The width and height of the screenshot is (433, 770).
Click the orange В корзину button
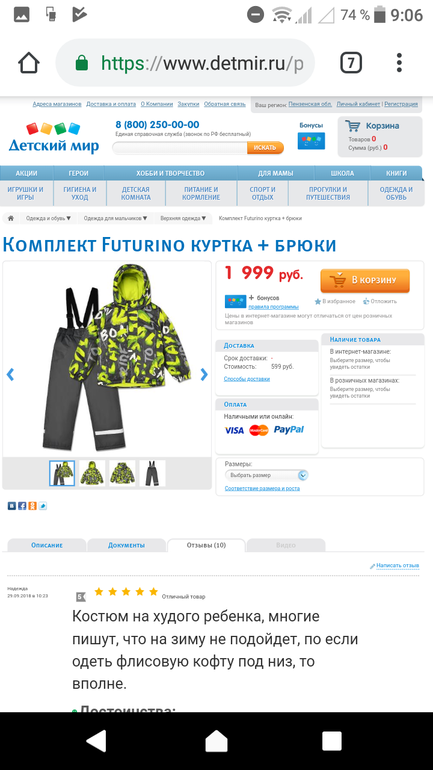365,280
